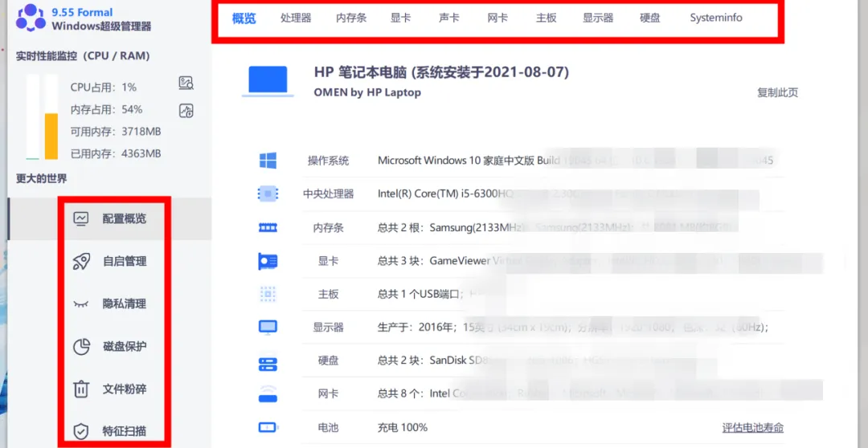Click the 中央处理器 row label
The height and width of the screenshot is (448, 868).
pos(328,194)
